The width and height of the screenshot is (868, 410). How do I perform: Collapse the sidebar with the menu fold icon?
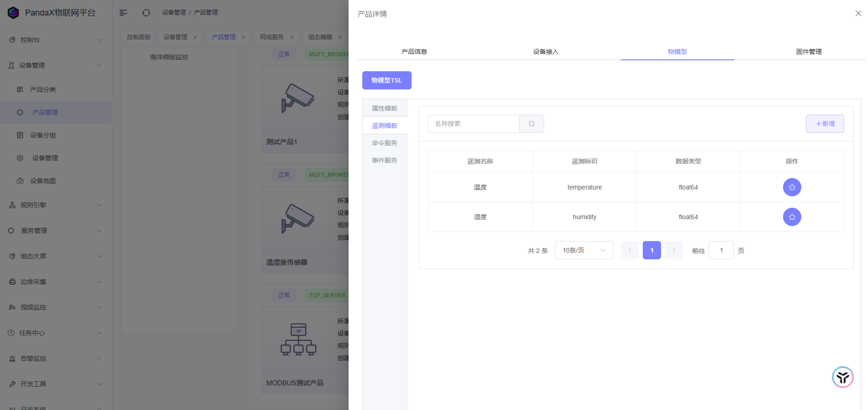(x=123, y=13)
